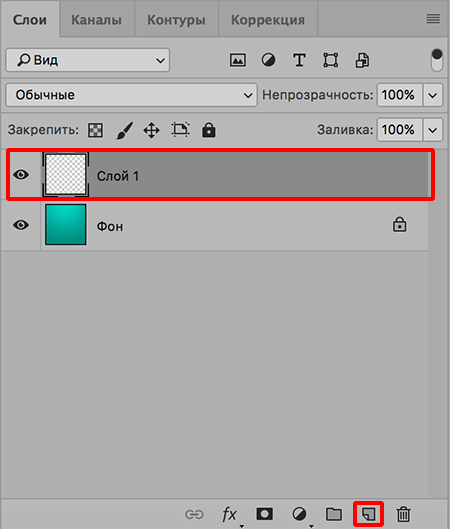The width and height of the screenshot is (450, 529).
Task: Lock transparent pixels checkerboard icon
Action: tap(95, 130)
